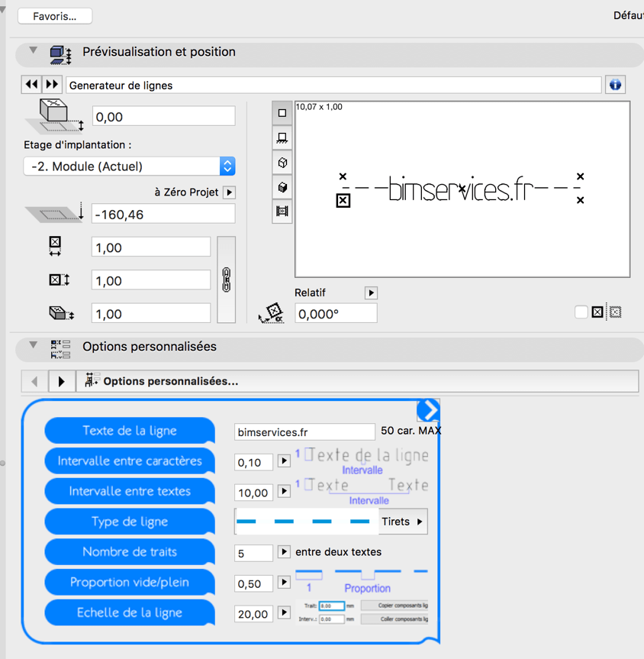Click the Nombre de traits label button

[130, 551]
